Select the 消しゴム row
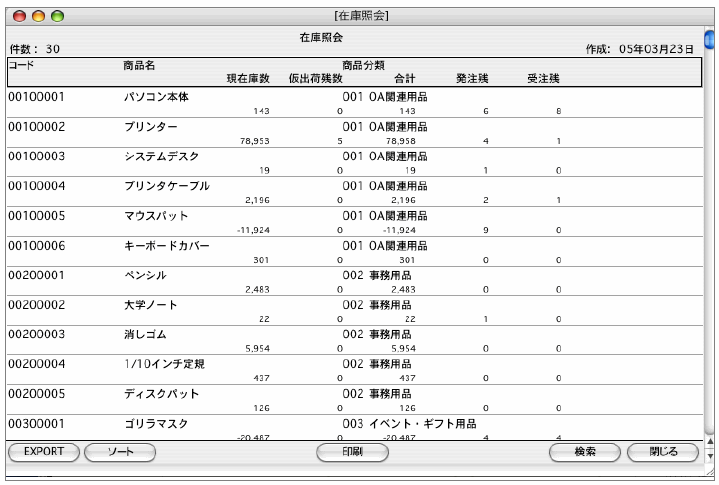This screenshot has width=719, height=485. coord(354,340)
